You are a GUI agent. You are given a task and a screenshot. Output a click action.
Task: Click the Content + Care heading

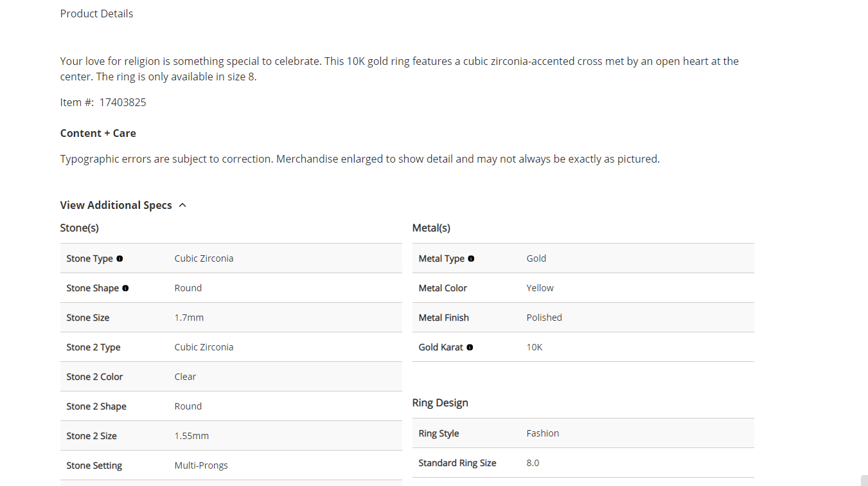point(98,133)
